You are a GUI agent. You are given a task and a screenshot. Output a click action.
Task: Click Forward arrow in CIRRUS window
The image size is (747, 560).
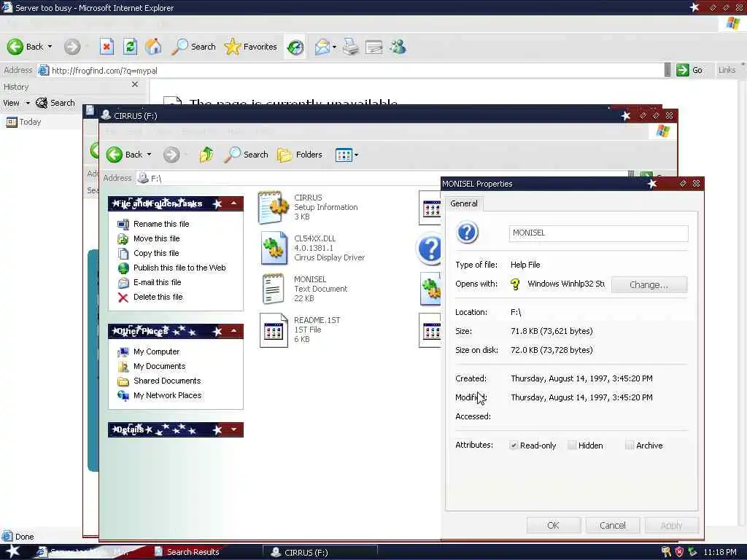[x=171, y=155]
